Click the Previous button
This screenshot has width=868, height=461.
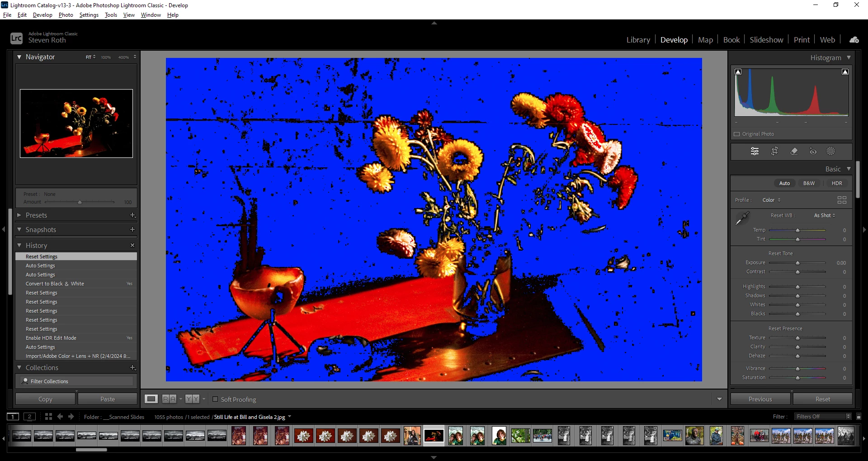760,399
